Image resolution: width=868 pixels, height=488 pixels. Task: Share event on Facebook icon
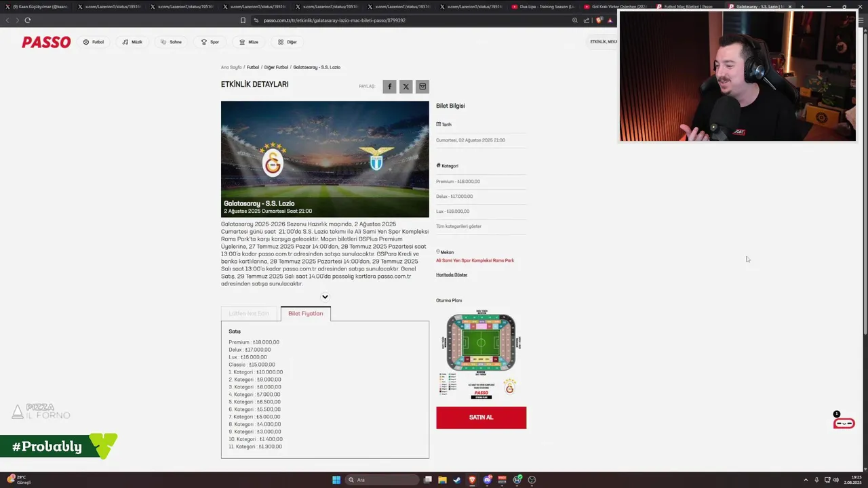pyautogui.click(x=389, y=87)
